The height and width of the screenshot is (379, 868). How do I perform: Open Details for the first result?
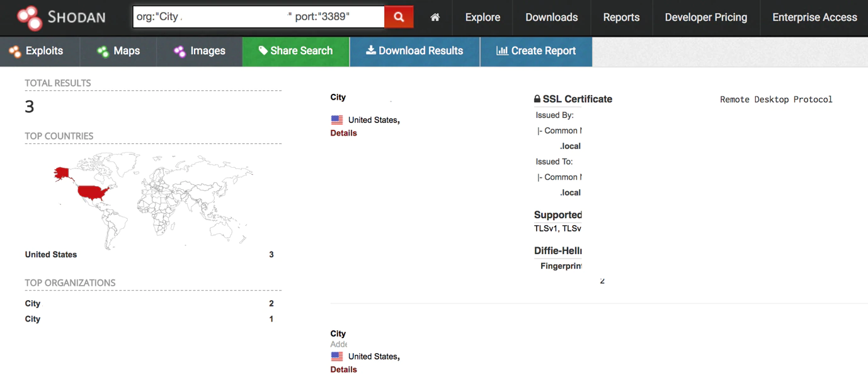[x=344, y=133]
